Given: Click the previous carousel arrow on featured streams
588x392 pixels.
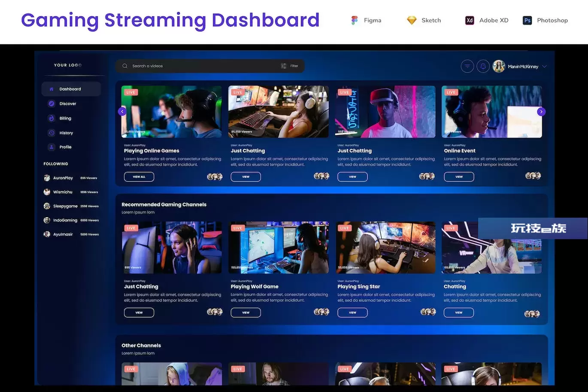Looking at the screenshot, I should pyautogui.click(x=122, y=112).
